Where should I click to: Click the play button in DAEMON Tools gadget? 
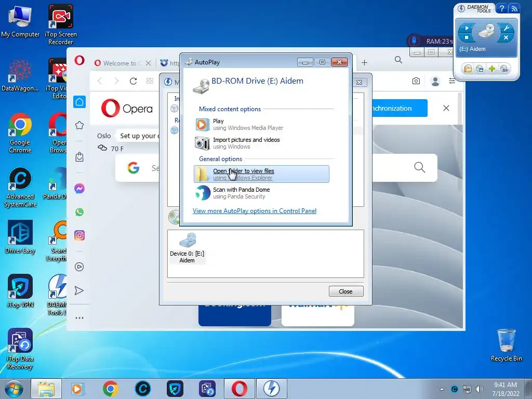[x=466, y=28]
